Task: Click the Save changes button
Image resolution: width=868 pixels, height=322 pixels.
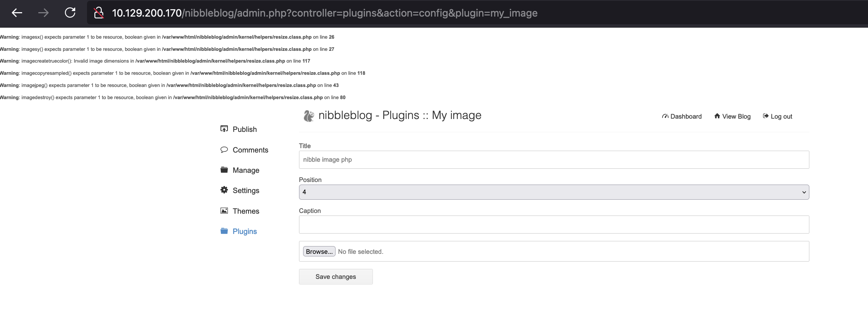Action: tap(336, 277)
